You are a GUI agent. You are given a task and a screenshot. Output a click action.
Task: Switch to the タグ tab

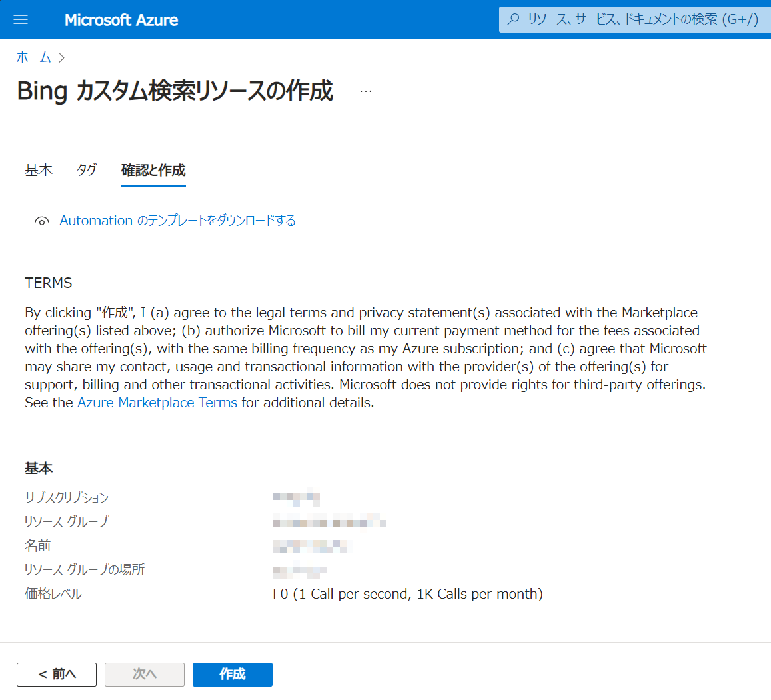(87, 170)
